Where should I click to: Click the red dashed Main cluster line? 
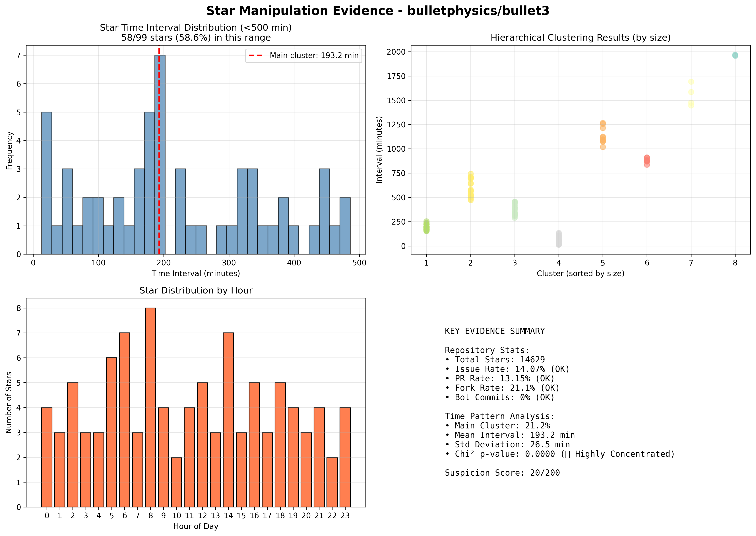pos(159,150)
